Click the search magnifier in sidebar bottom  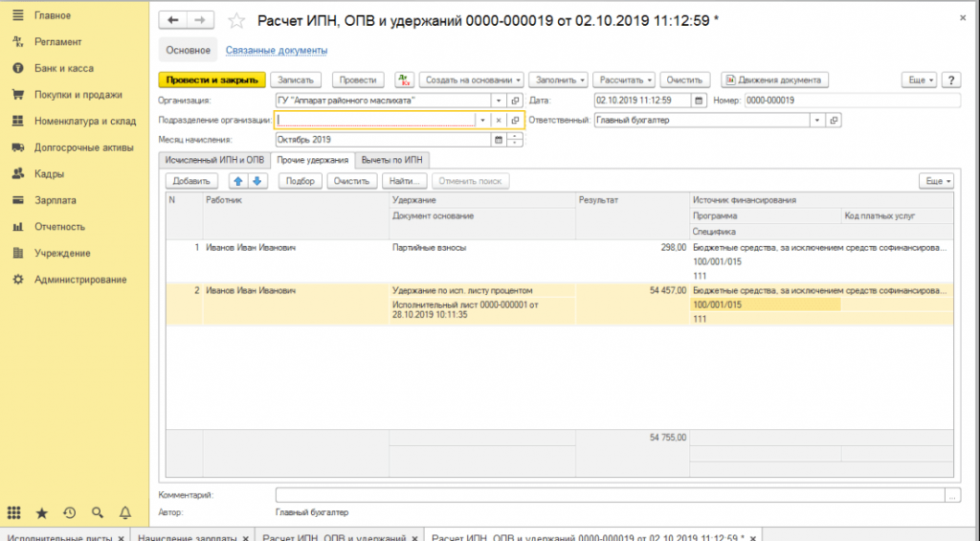click(97, 512)
